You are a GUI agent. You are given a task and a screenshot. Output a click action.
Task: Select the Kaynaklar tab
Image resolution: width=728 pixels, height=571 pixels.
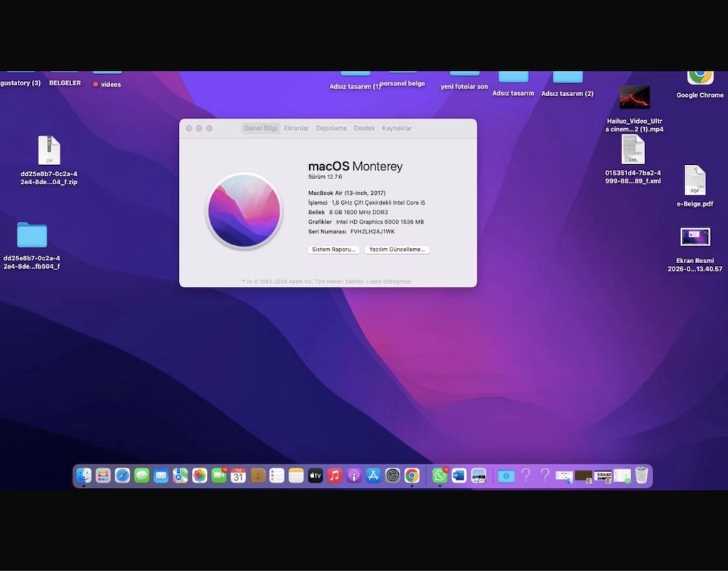pos(397,128)
